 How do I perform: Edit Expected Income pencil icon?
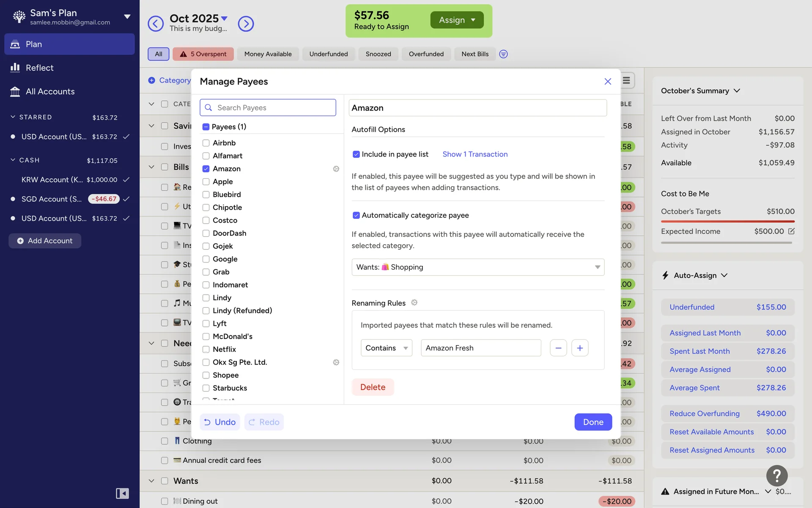click(791, 231)
